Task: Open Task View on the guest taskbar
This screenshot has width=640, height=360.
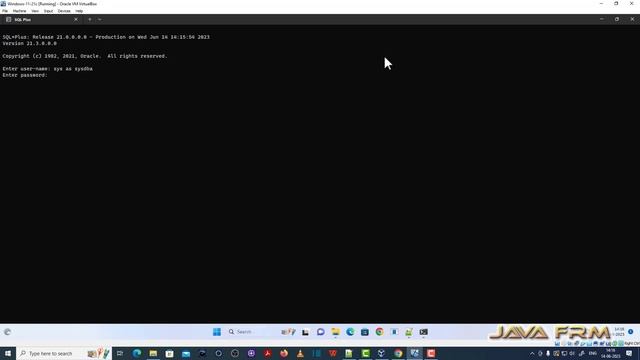Action: [x=305, y=332]
